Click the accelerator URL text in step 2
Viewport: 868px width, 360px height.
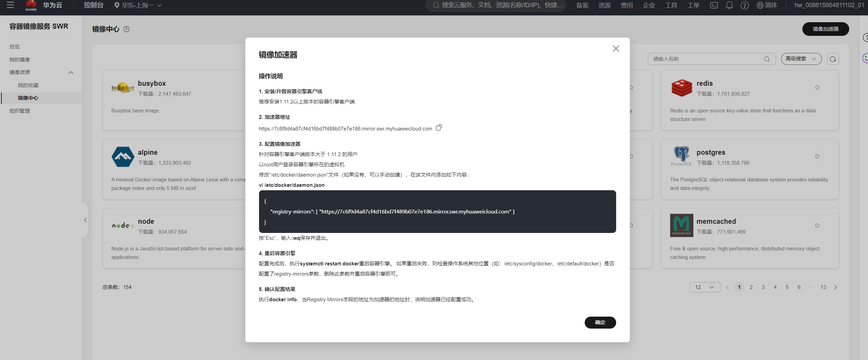click(345, 129)
